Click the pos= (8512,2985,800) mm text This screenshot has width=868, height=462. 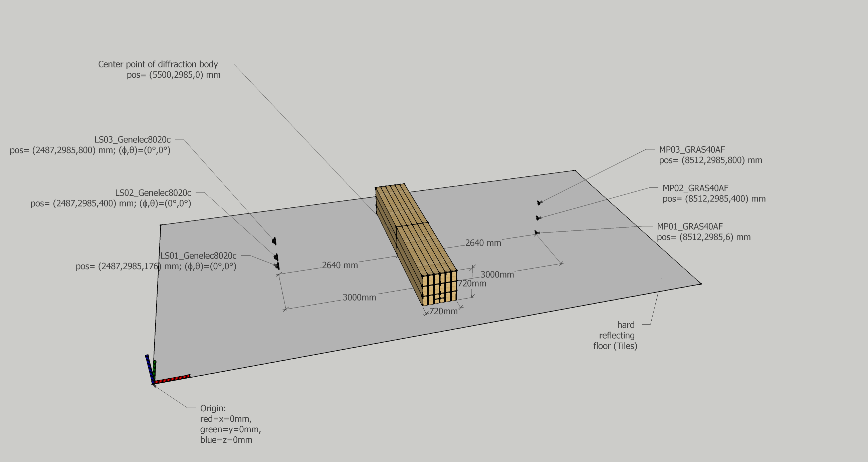point(711,160)
